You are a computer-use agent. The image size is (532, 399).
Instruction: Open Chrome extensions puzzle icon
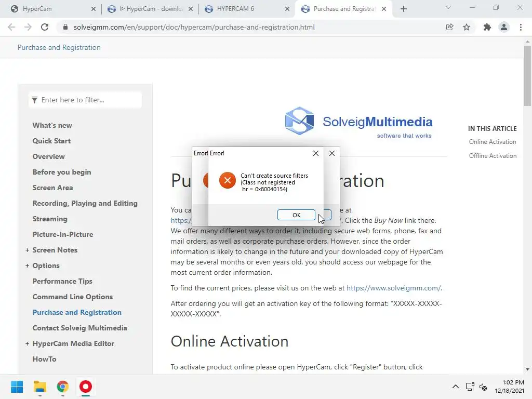(x=487, y=27)
